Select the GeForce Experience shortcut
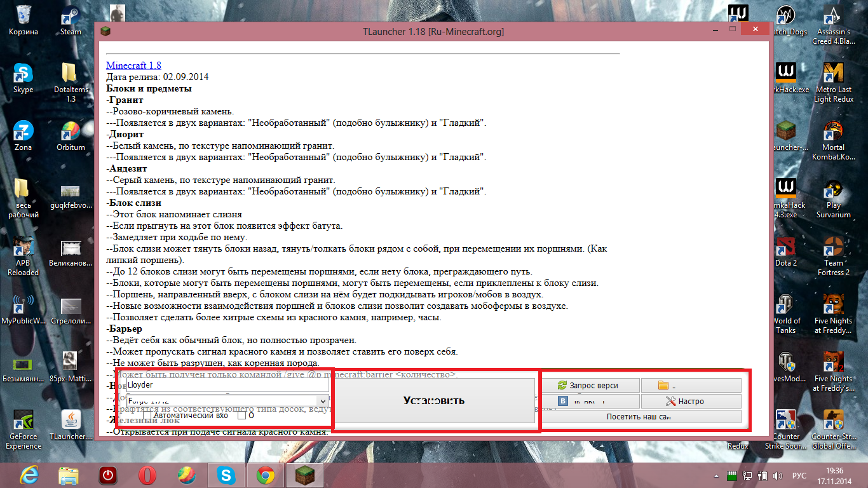 24,429
